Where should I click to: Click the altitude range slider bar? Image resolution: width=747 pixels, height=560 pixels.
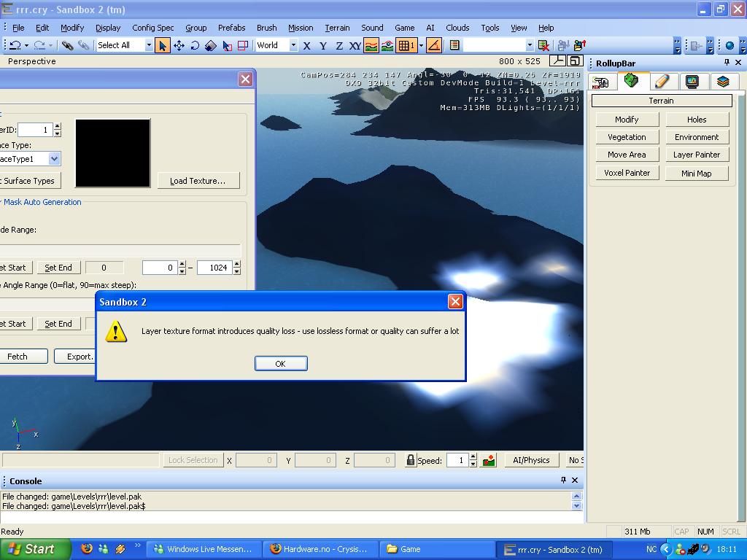[120, 251]
